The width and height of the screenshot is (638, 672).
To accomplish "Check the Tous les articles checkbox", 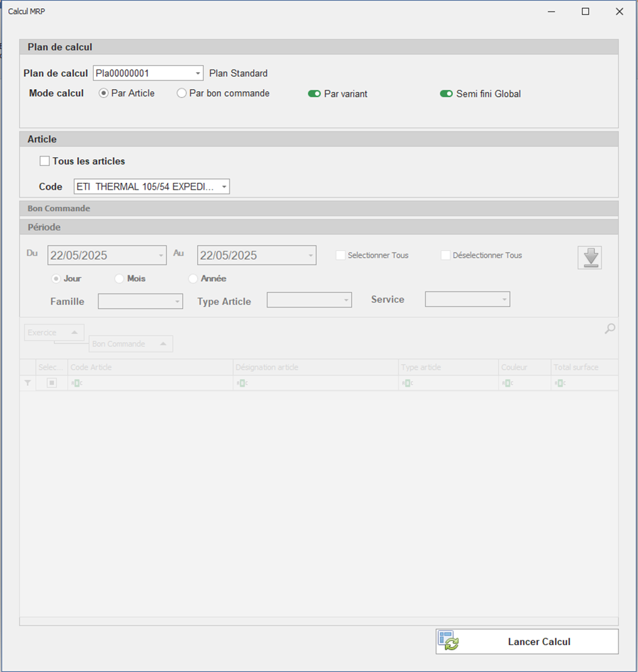I will pos(45,161).
